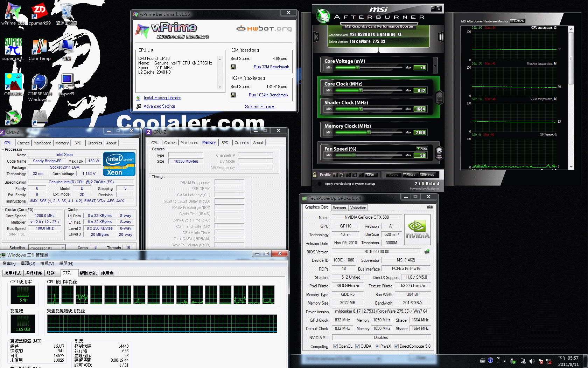Open the CINEBENCH Windows desktop shortcut
The image size is (588, 368).
[x=40, y=87]
